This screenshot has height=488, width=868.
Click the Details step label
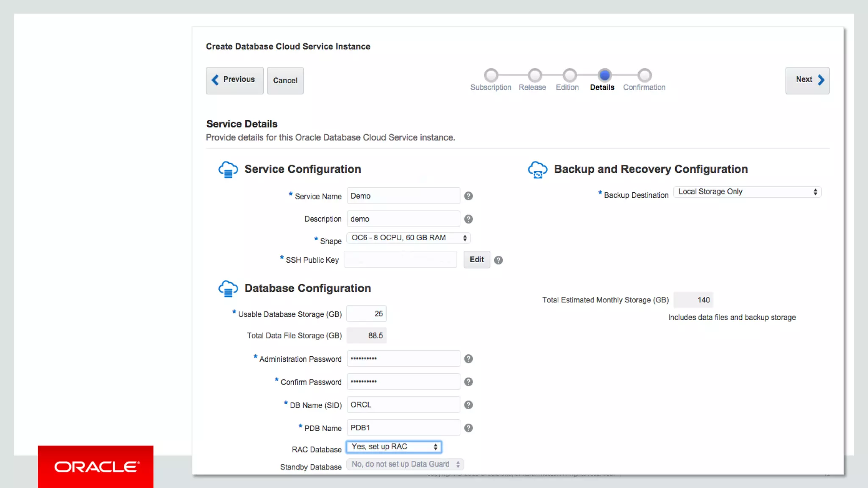pos(602,87)
